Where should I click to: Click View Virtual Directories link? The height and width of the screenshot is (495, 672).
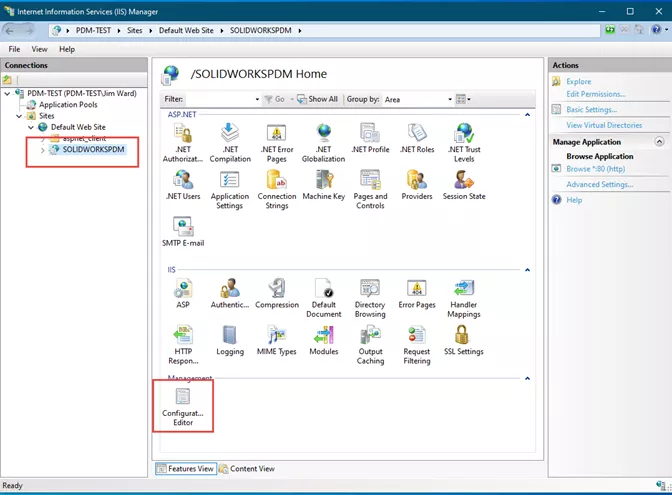click(x=604, y=125)
